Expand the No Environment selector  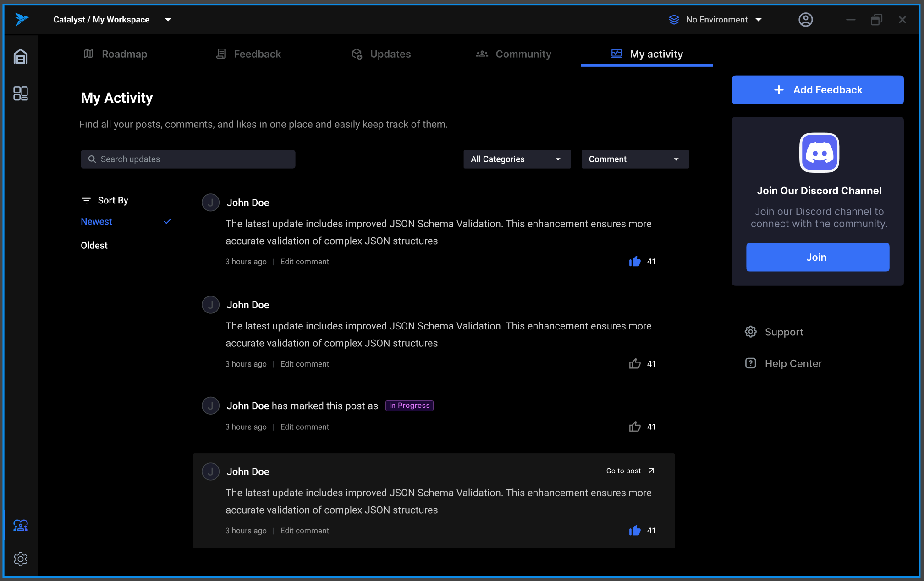pyautogui.click(x=715, y=20)
